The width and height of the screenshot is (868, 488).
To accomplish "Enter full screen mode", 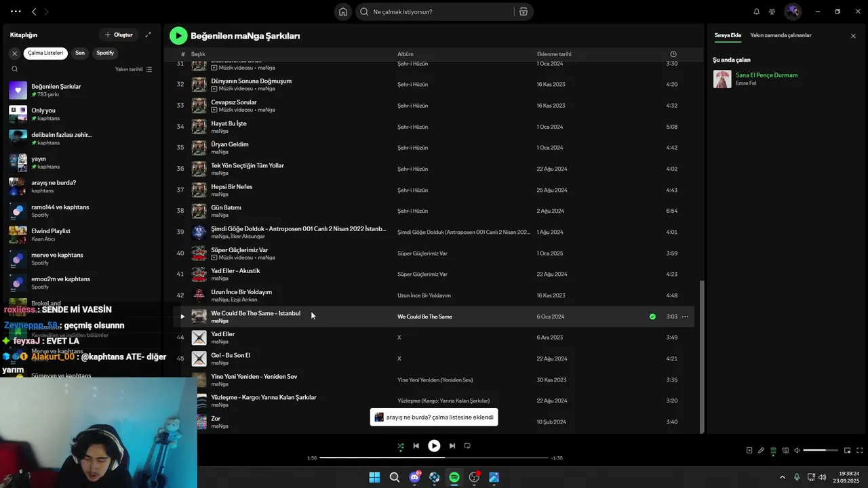I will [x=860, y=450].
